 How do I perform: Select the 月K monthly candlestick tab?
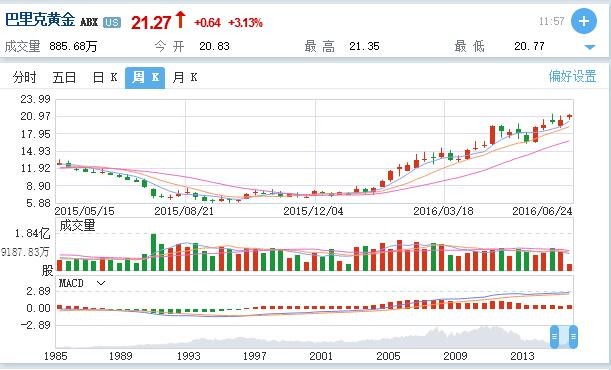click(x=185, y=78)
